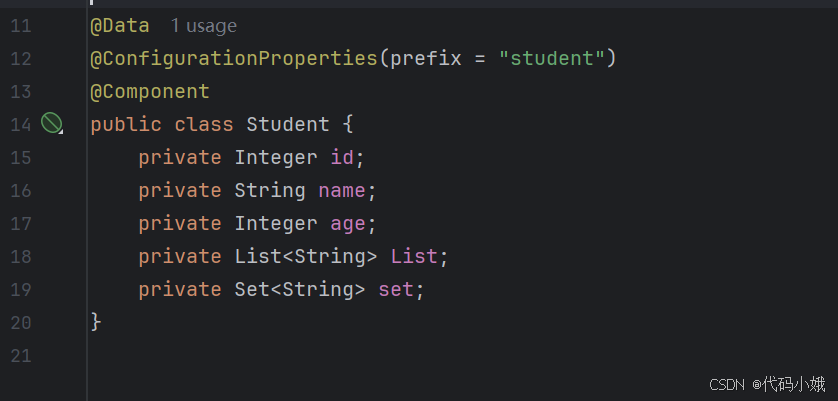This screenshot has height=401, width=838.
Task: Click the 'prefix' attribute name
Action: click(426, 58)
